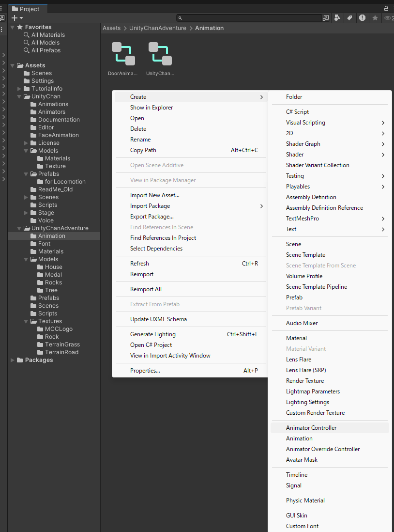Toggle hidden packages visibility eye icon
The width and height of the screenshot is (394, 532).
[x=388, y=18]
